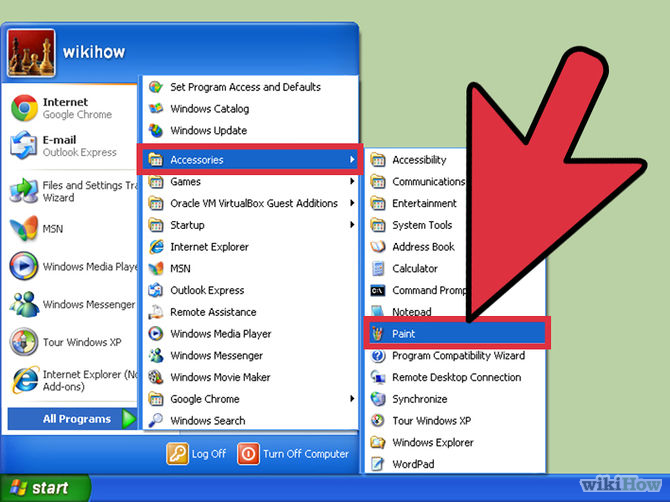This screenshot has width=670, height=502.
Task: Click the Windows Movie Maker icon
Action: (156, 377)
